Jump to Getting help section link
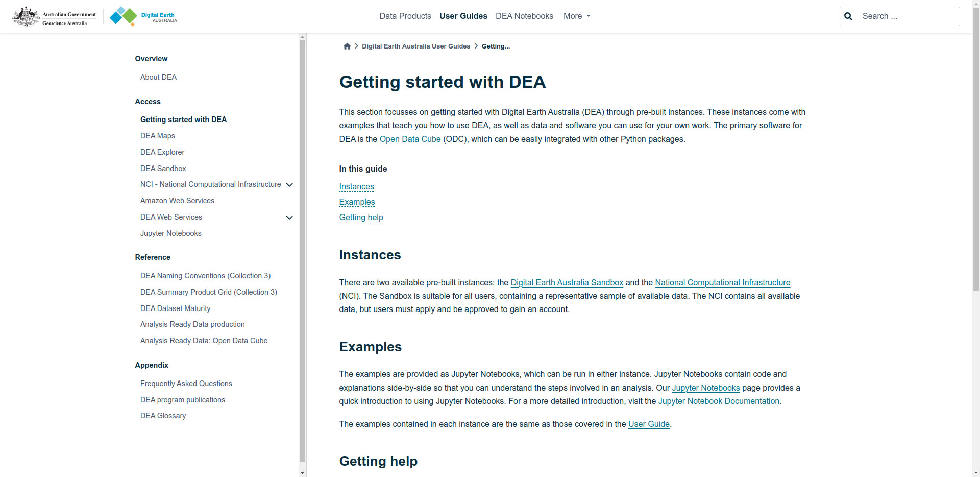Image resolution: width=980 pixels, height=477 pixels. pos(361,218)
